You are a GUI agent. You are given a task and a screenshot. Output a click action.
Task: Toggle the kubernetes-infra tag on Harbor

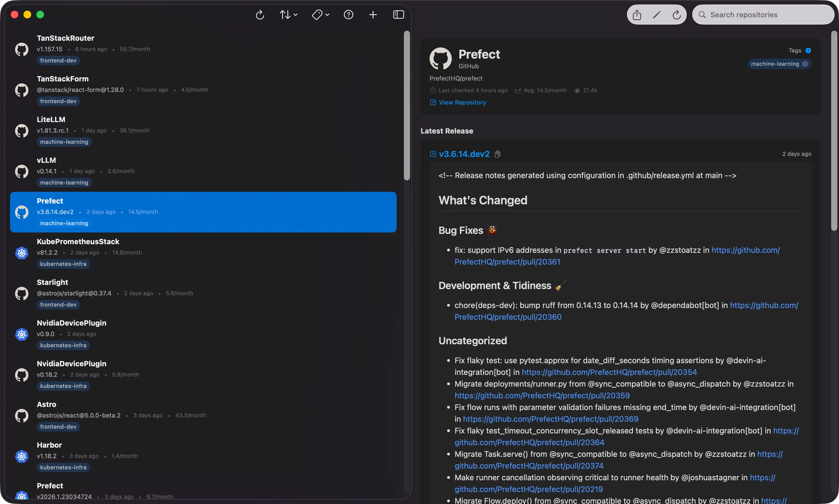click(x=63, y=467)
